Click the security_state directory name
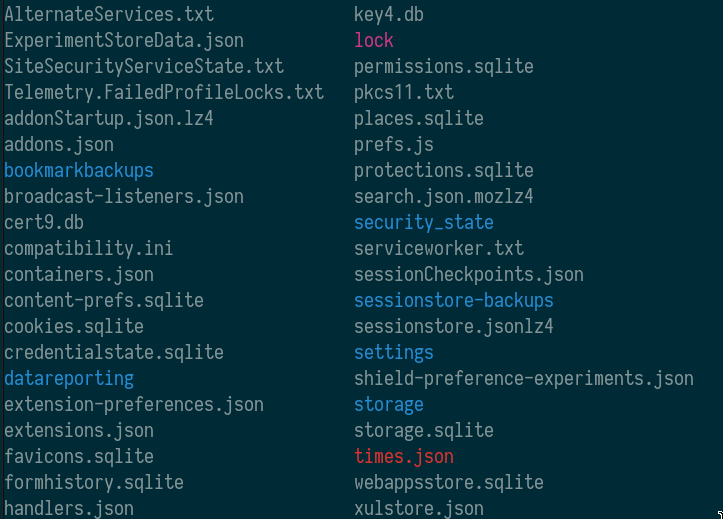The height and width of the screenshot is (519, 723). click(424, 222)
